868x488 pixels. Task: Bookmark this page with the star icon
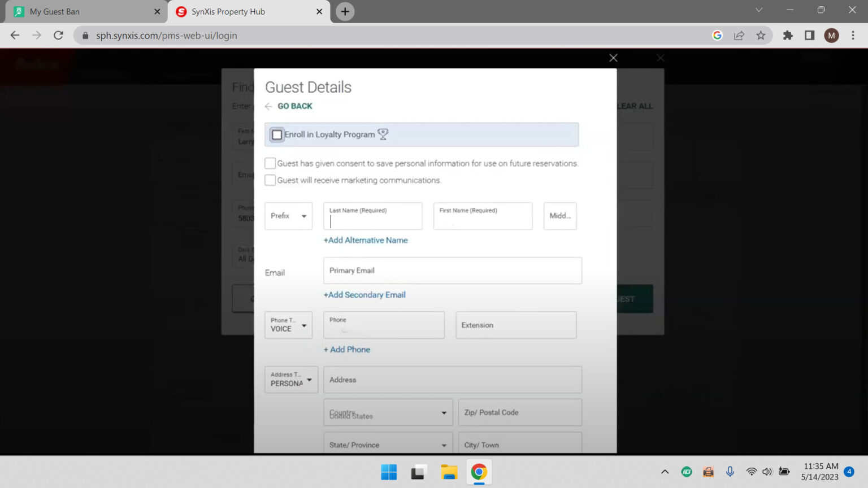click(761, 36)
